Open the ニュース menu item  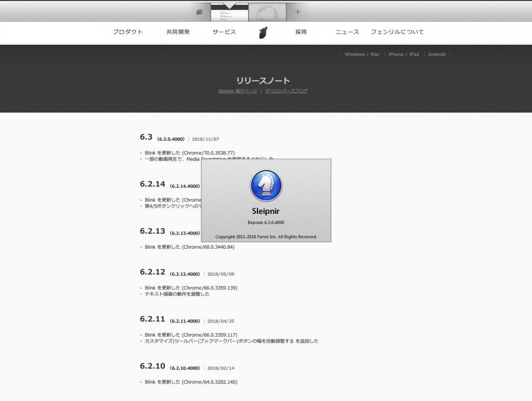(348, 32)
